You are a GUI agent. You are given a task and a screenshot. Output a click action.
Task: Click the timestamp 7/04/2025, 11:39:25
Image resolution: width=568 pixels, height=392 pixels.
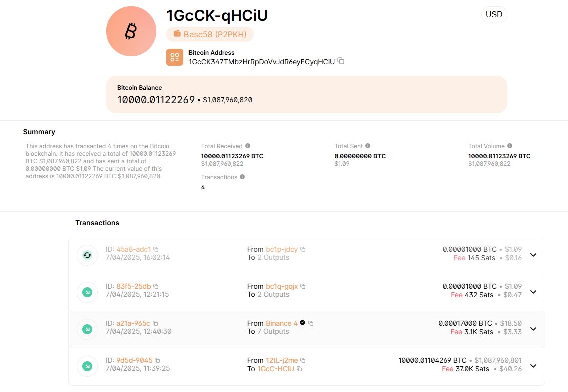point(138,368)
